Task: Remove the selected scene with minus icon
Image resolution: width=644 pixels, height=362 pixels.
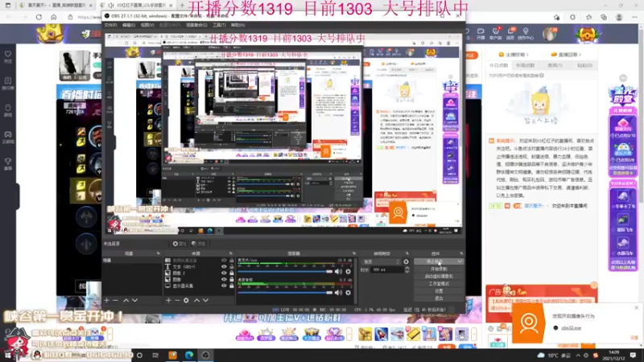Action: coord(115,300)
